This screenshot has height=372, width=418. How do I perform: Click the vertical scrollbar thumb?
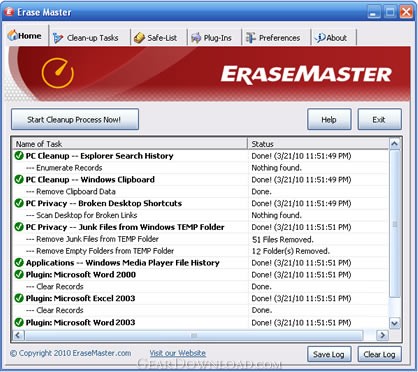395,224
